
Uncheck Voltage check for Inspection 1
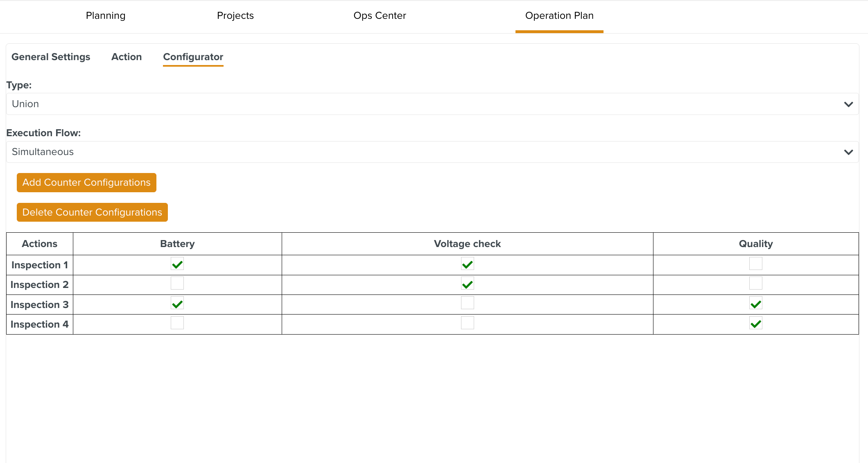pos(467,264)
